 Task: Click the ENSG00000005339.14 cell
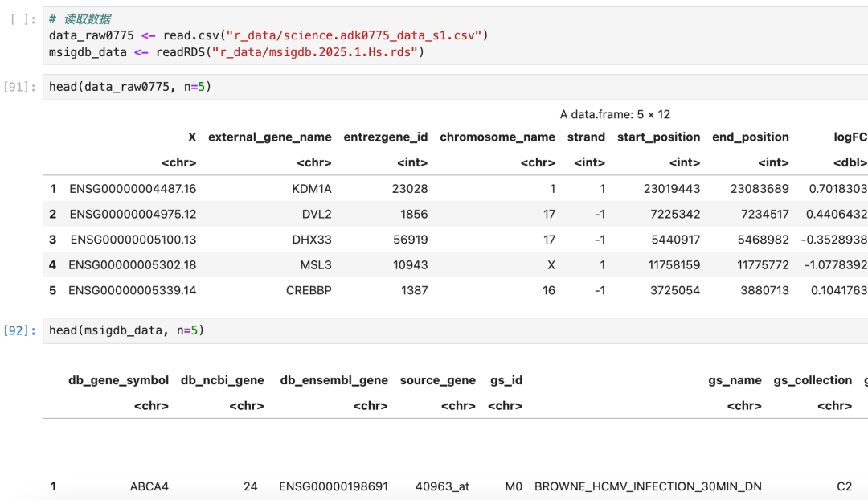click(133, 291)
